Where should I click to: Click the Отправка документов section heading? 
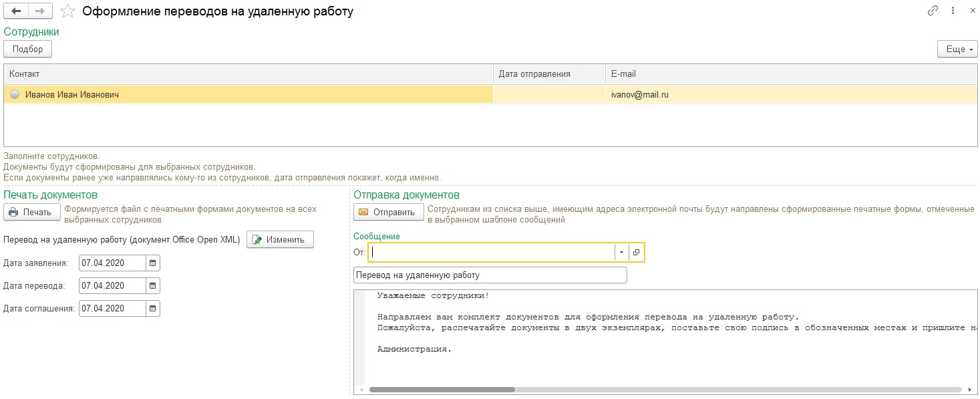406,194
